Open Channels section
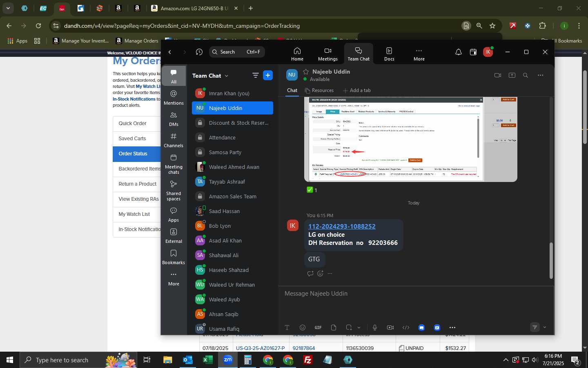588x368 pixels. (x=174, y=140)
